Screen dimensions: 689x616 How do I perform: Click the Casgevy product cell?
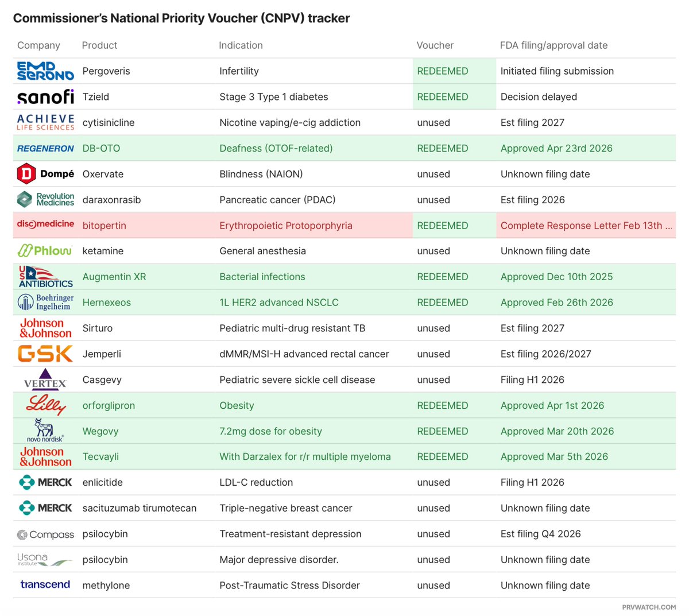(x=102, y=379)
